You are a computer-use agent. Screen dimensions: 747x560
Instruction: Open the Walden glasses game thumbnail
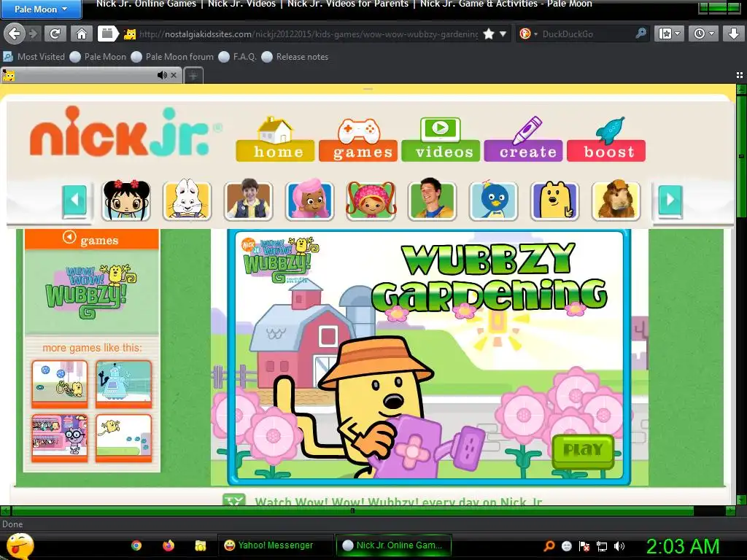point(60,438)
